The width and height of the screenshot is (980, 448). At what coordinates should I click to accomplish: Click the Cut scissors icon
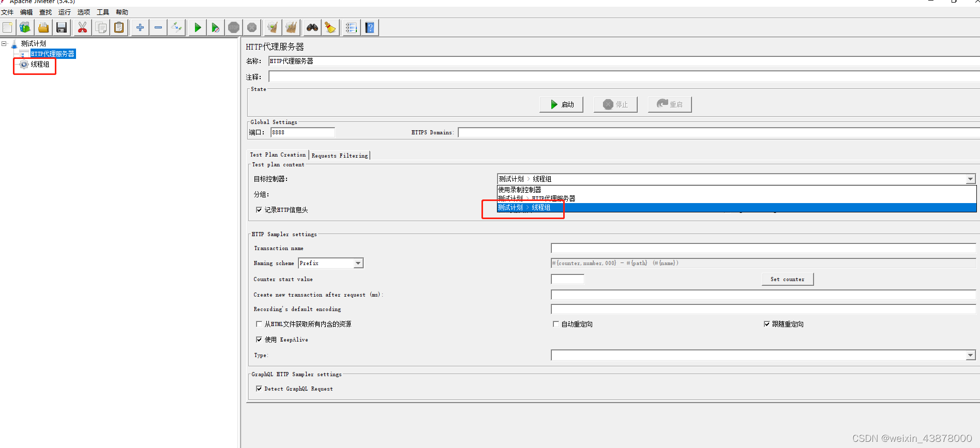coord(82,27)
